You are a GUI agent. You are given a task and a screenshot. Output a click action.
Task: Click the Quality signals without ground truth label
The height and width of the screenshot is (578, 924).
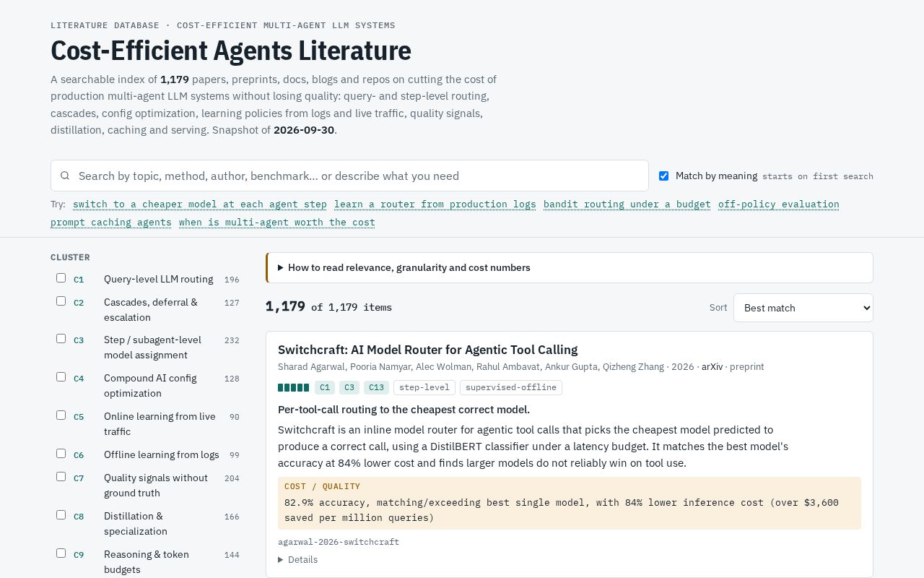156,485
